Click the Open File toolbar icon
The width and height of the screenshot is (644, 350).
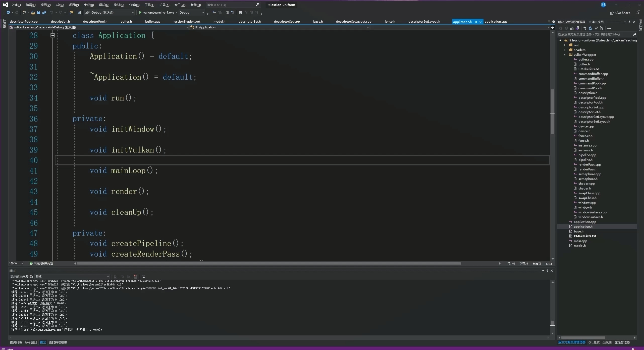coord(33,12)
